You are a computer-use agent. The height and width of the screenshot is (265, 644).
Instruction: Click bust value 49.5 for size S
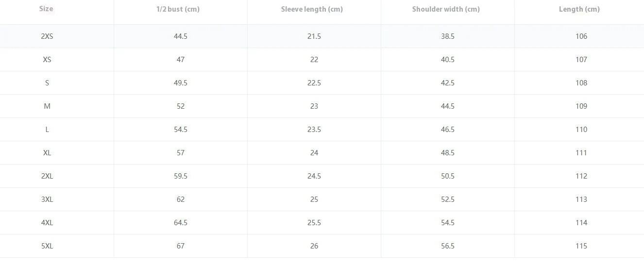[x=181, y=83]
